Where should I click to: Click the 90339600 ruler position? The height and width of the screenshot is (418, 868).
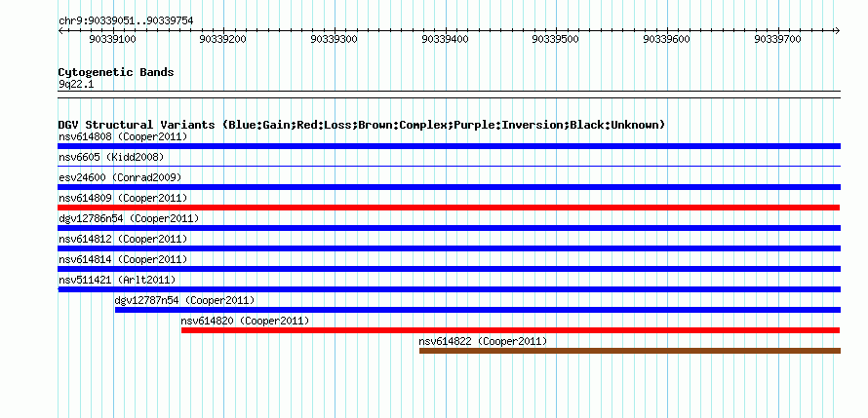click(666, 39)
